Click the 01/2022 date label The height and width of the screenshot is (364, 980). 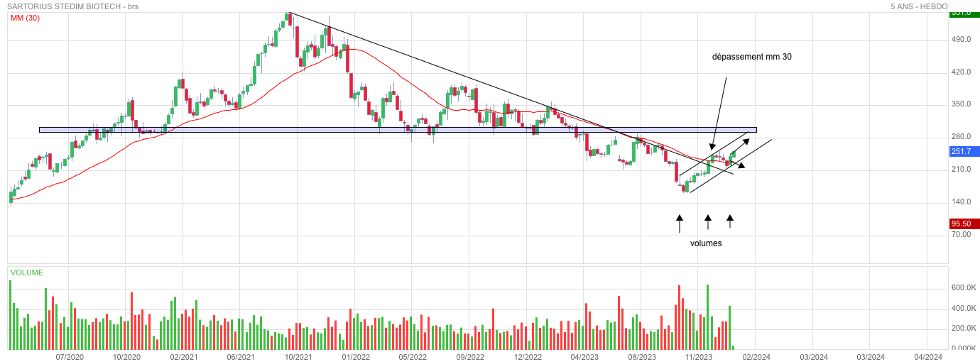tap(356, 357)
